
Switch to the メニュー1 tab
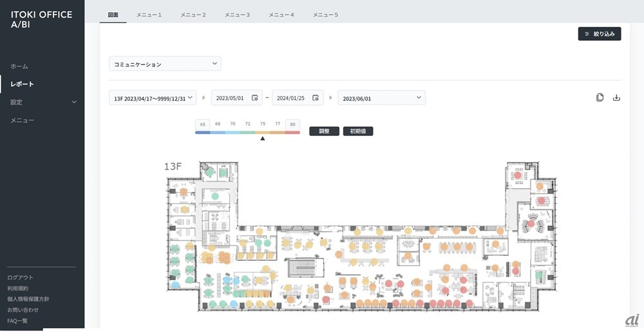149,14
